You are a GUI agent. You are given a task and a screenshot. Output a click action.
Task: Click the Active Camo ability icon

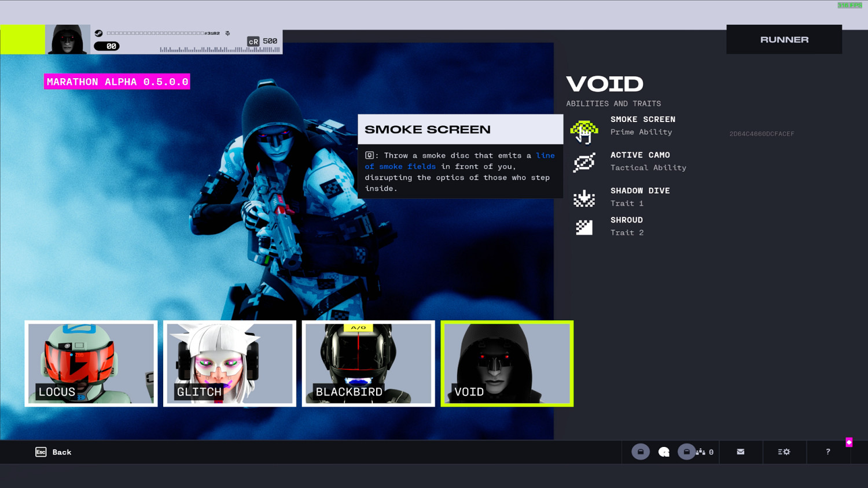[584, 162]
